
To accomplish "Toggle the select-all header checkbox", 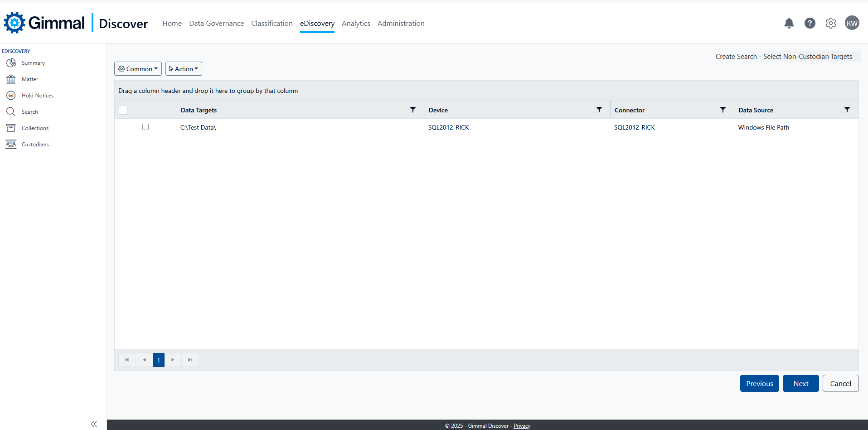I will [x=123, y=110].
